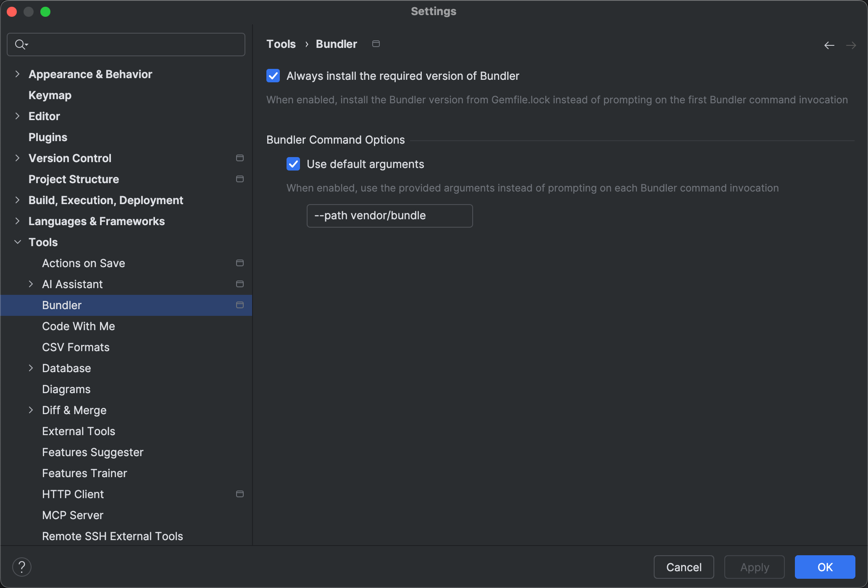The width and height of the screenshot is (868, 588).
Task: Click the modified-settings icon next to Version Control
Action: click(x=240, y=158)
